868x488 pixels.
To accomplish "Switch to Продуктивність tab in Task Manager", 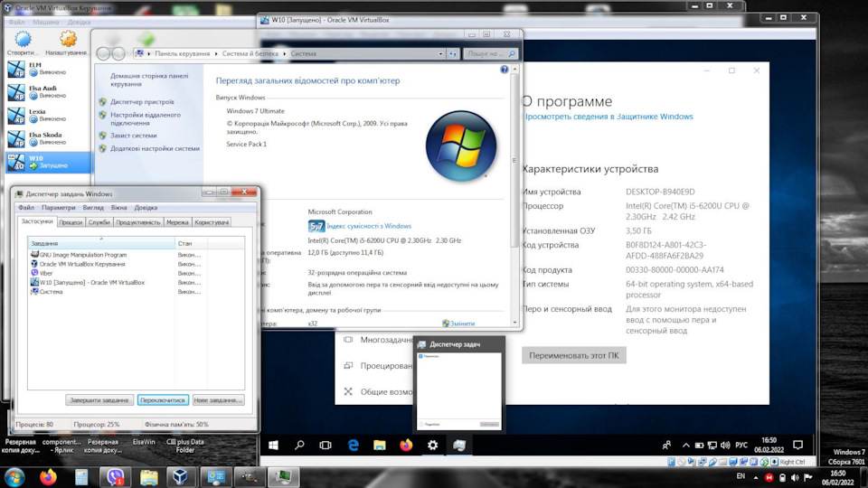I will (x=137, y=222).
